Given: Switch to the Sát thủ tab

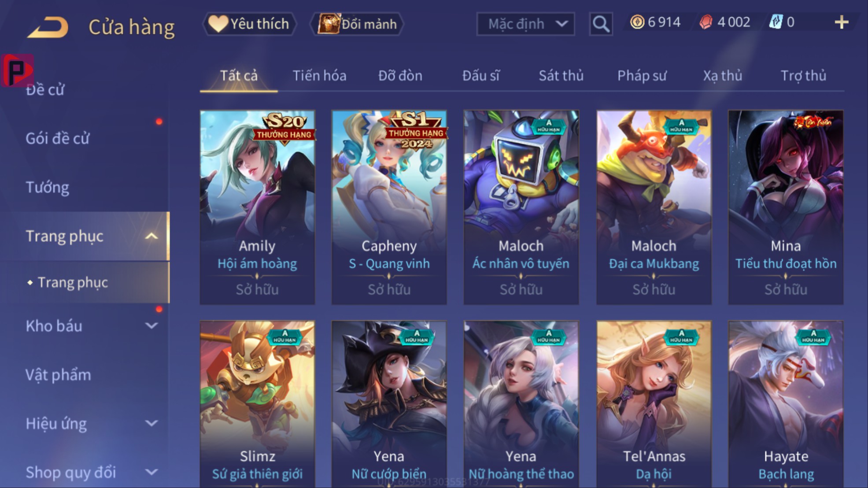Looking at the screenshot, I should coord(561,76).
